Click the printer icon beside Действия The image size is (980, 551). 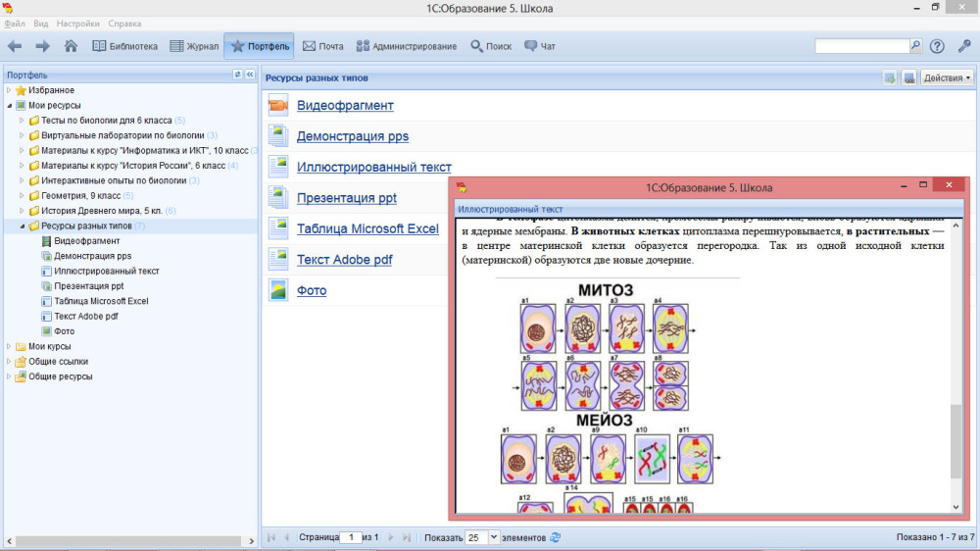pos(909,78)
